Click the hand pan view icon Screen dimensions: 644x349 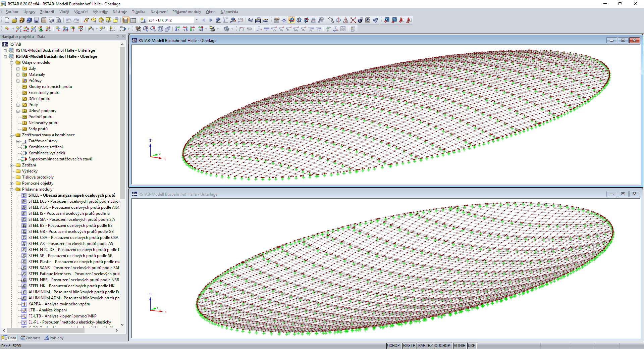click(x=138, y=29)
